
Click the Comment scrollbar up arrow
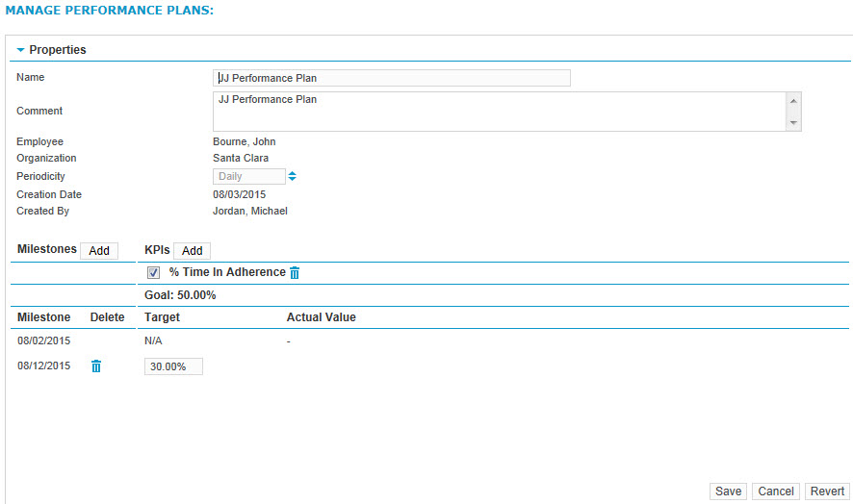pyautogui.click(x=793, y=101)
